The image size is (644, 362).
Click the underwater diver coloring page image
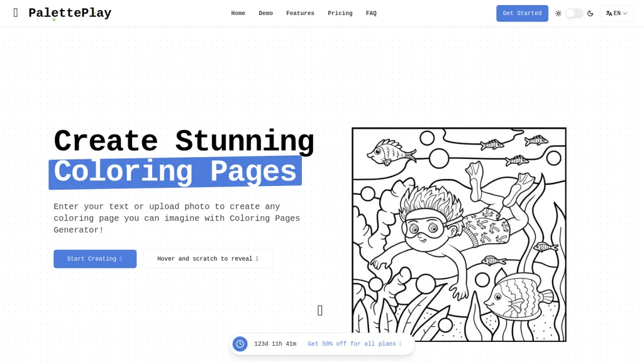(458, 234)
